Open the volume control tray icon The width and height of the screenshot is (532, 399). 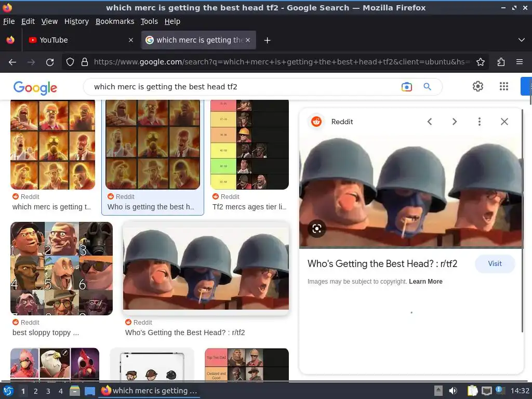pyautogui.click(x=453, y=391)
